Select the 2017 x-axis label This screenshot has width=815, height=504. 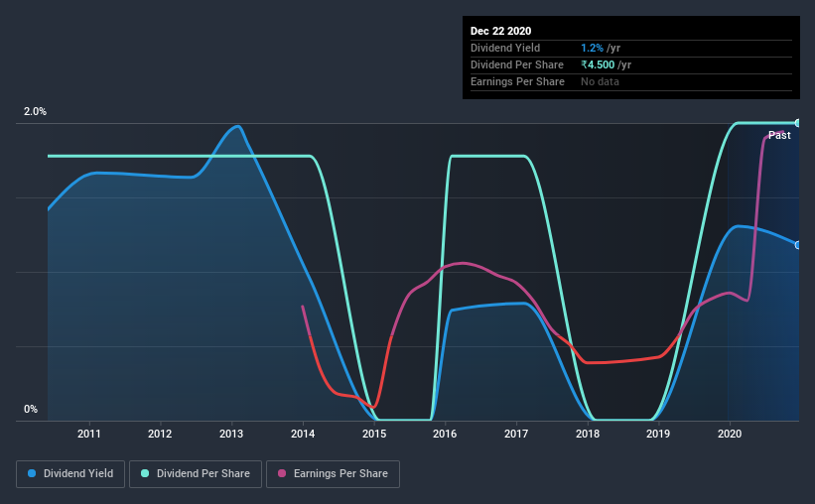pos(516,434)
